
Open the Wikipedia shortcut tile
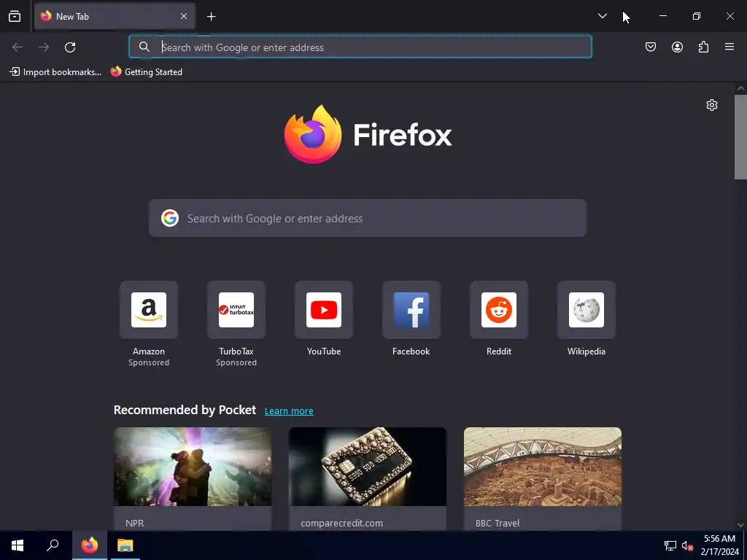[x=587, y=310]
